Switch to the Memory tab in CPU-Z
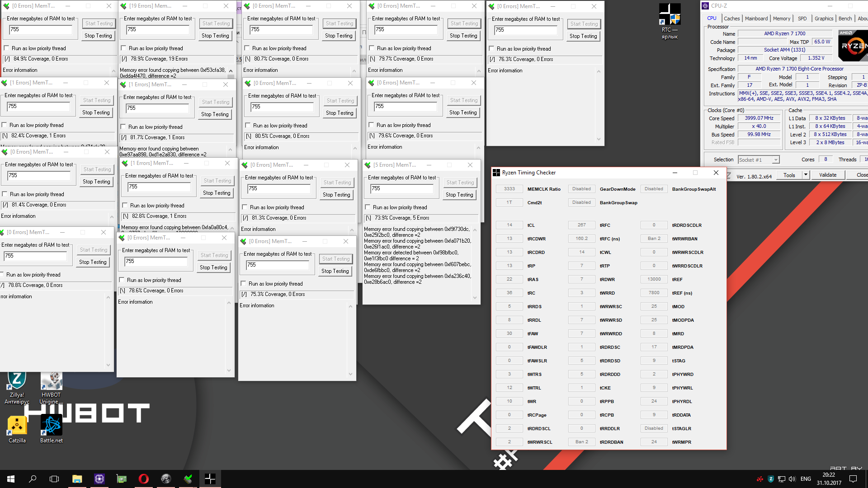Viewport: 868px width, 488px height. point(781,19)
